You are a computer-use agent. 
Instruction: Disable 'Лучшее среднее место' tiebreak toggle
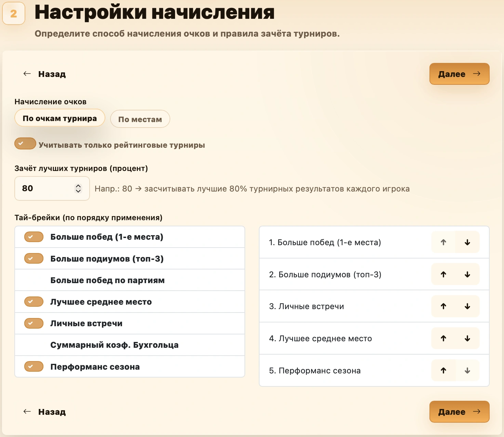[x=34, y=302]
